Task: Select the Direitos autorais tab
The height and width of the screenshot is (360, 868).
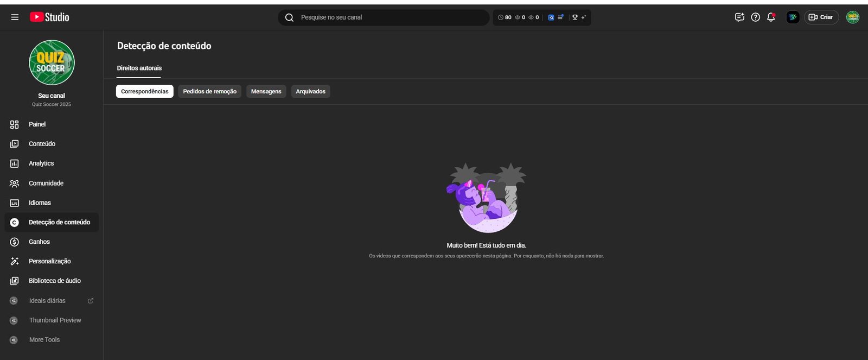Action: [x=139, y=68]
